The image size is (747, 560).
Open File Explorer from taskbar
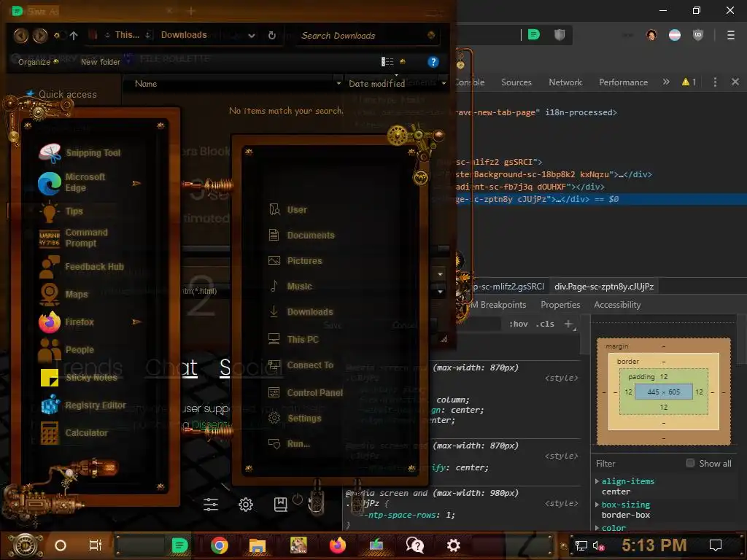(x=258, y=545)
